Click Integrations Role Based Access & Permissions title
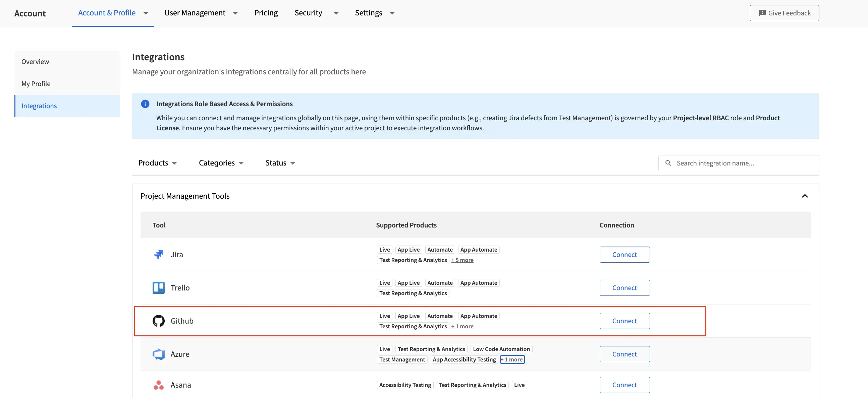This screenshot has height=398, width=868. pyautogui.click(x=224, y=104)
